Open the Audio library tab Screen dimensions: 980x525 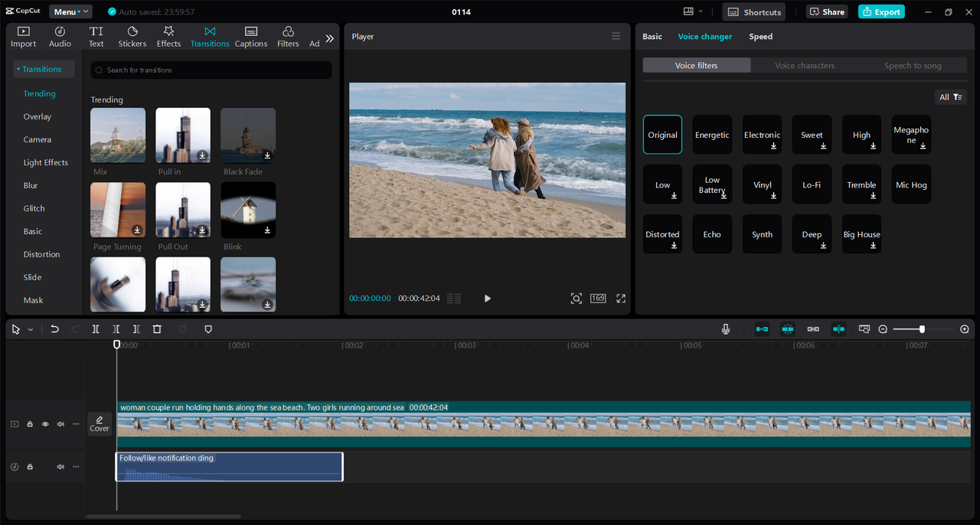60,37
